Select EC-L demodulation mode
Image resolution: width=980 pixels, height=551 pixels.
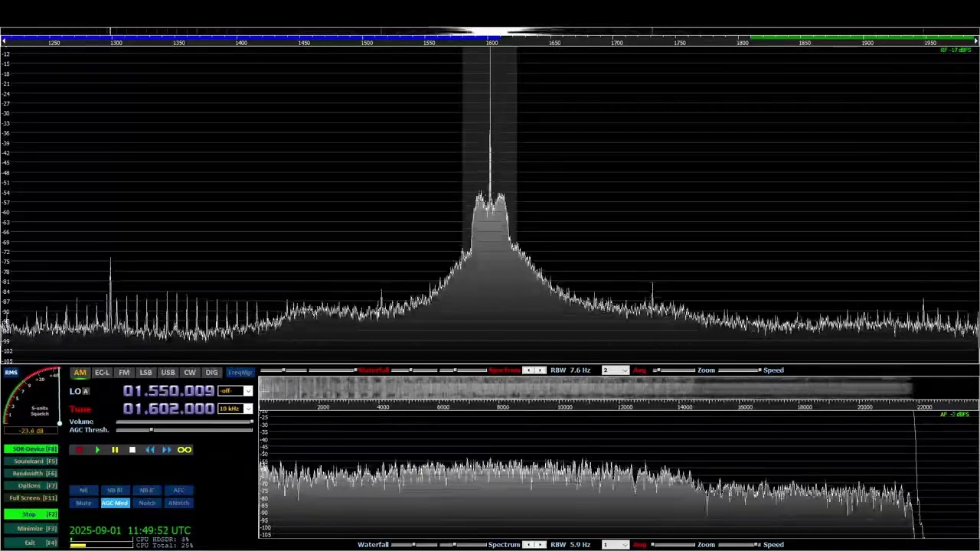102,373
